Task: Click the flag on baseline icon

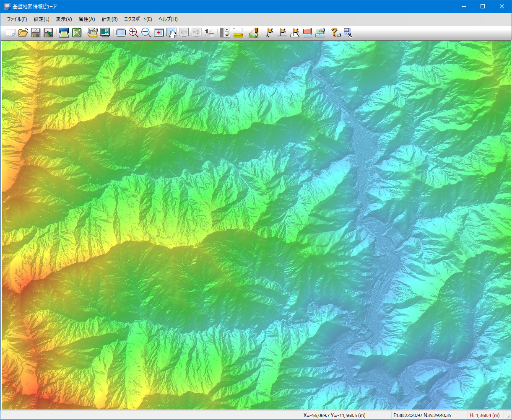Action: click(x=282, y=32)
